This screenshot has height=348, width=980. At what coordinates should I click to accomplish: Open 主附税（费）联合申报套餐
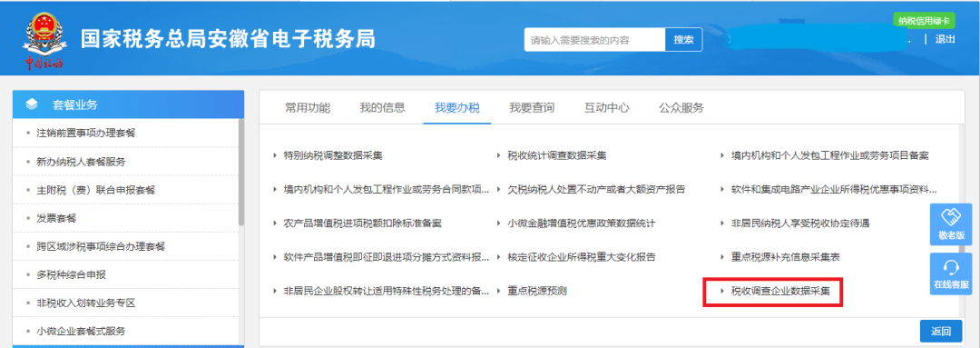click(x=95, y=190)
